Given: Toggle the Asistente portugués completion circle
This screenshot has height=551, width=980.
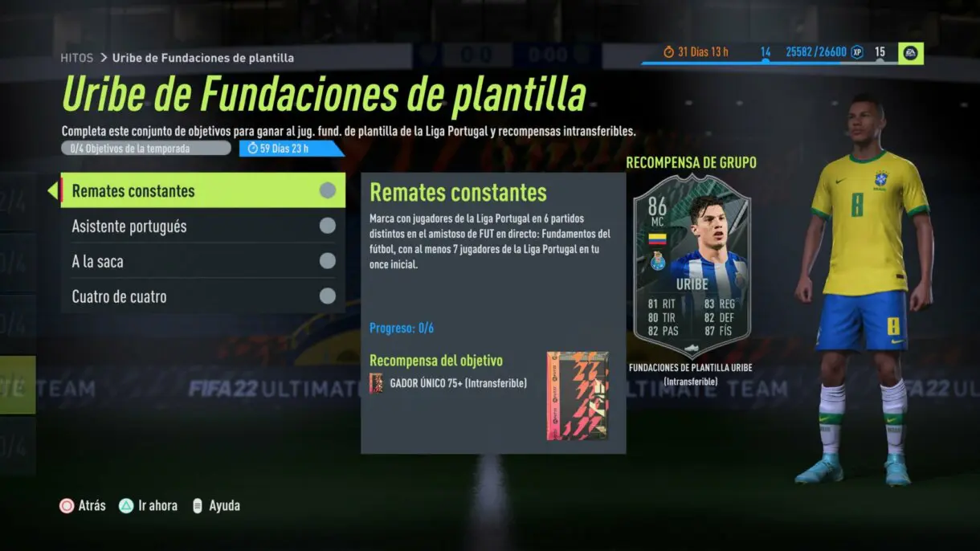Looking at the screenshot, I should 327,226.
